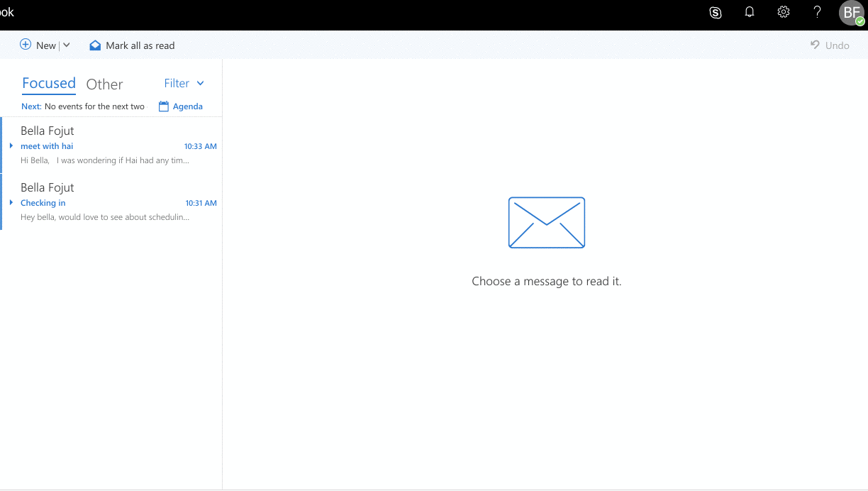
Task: Open Skype from the top bar
Action: [x=716, y=13]
